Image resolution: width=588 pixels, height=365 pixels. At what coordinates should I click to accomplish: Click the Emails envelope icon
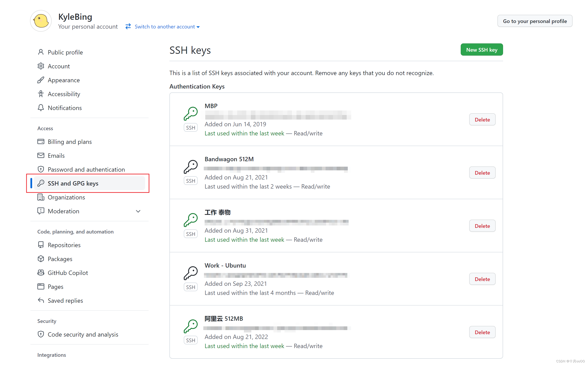tap(41, 155)
